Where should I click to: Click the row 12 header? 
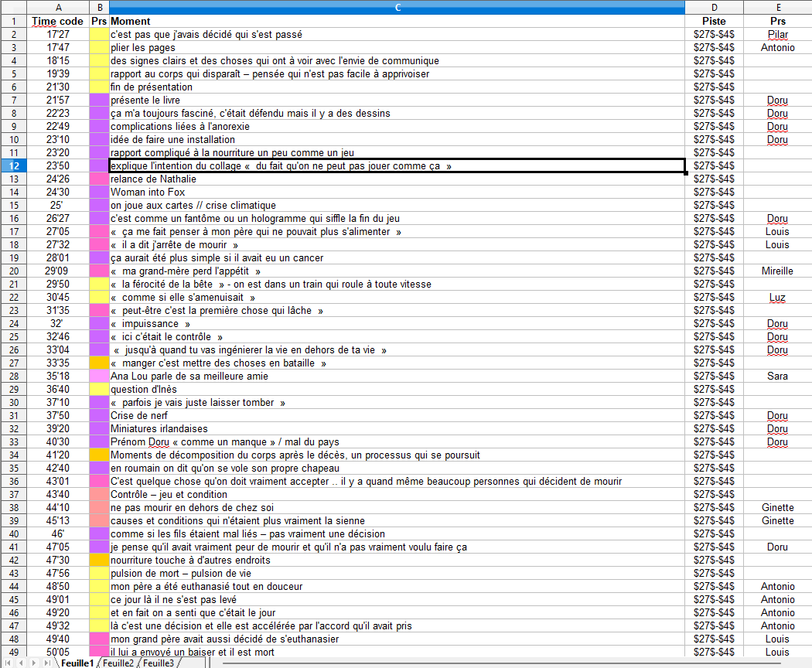pyautogui.click(x=14, y=165)
